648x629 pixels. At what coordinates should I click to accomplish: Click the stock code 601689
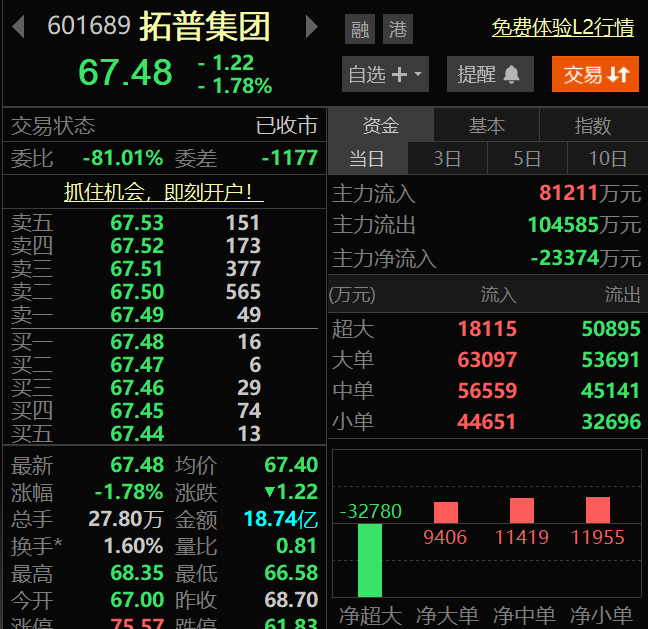(89, 25)
